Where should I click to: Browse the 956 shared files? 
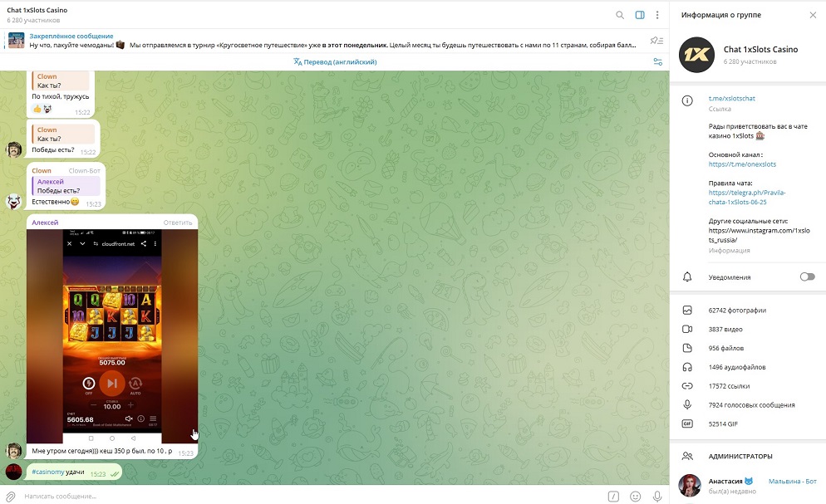pos(726,348)
